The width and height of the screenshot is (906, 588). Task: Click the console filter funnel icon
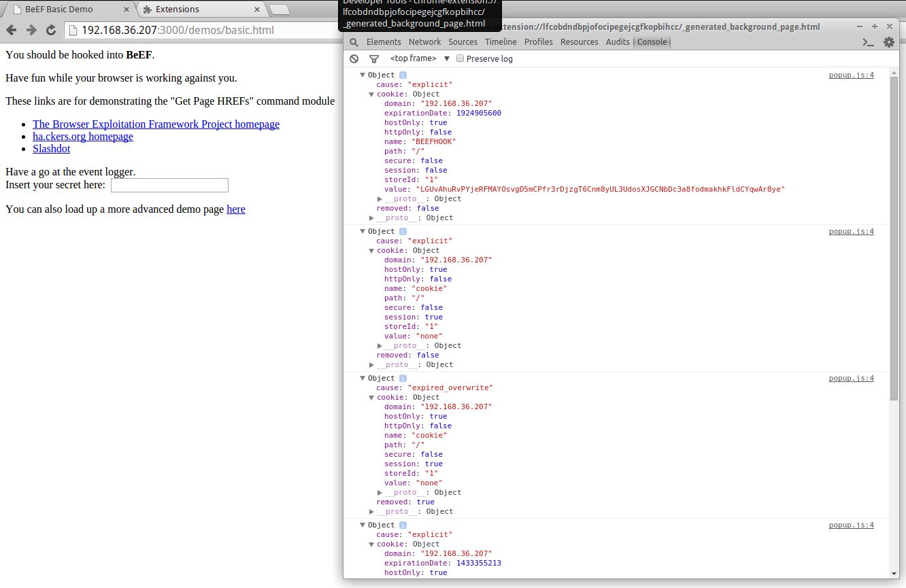(x=373, y=59)
